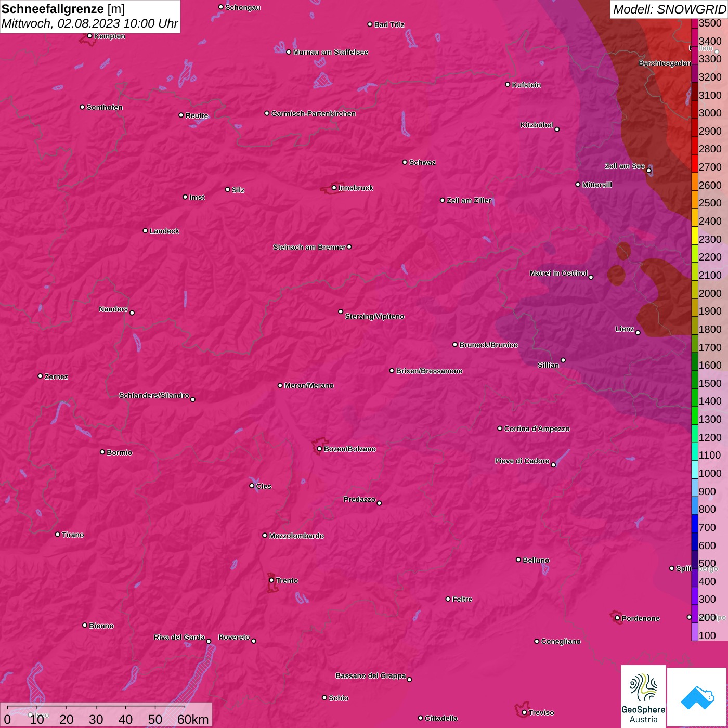Viewport: 728px width, 728px height.
Task: Click the Zell am See marker dot
Action: (648, 171)
